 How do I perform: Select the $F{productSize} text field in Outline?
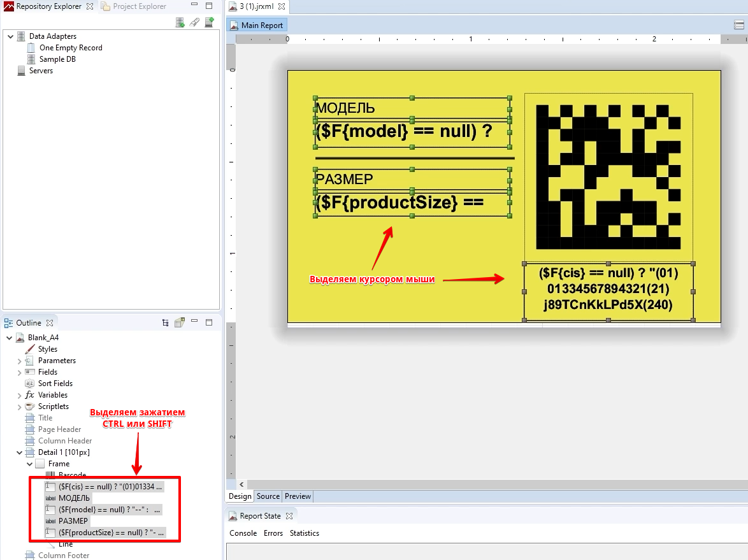[111, 533]
